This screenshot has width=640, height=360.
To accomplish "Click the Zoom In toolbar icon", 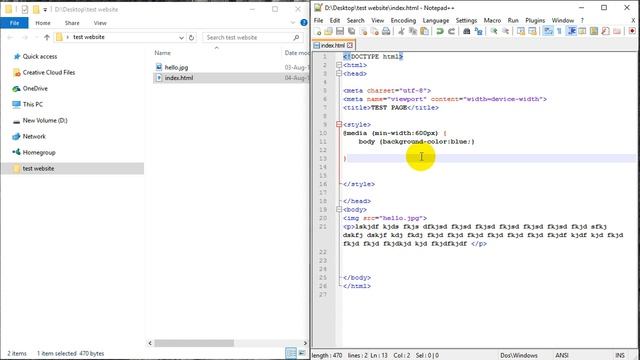I will [x=494, y=31].
